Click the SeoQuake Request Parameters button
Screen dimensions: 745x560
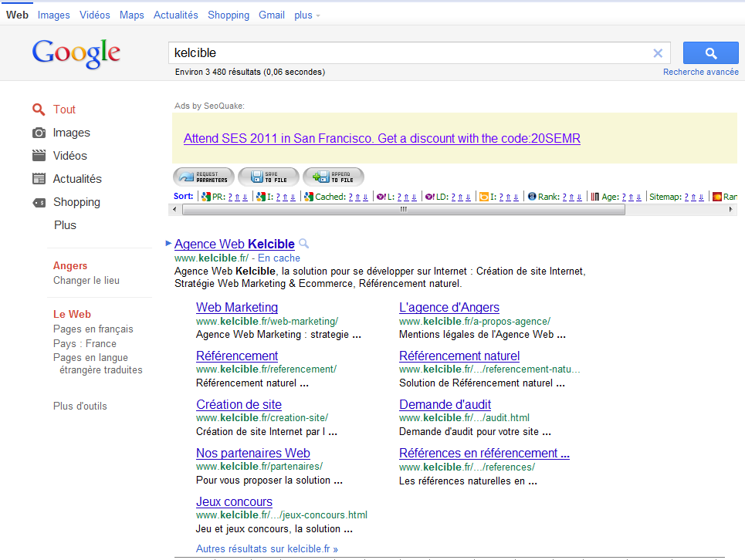coord(204,177)
